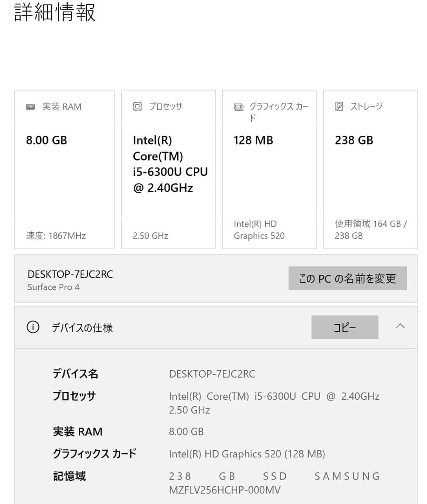This screenshot has width=427, height=504.
Task: Select the グラフィックス カード display icon
Action: tap(238, 106)
